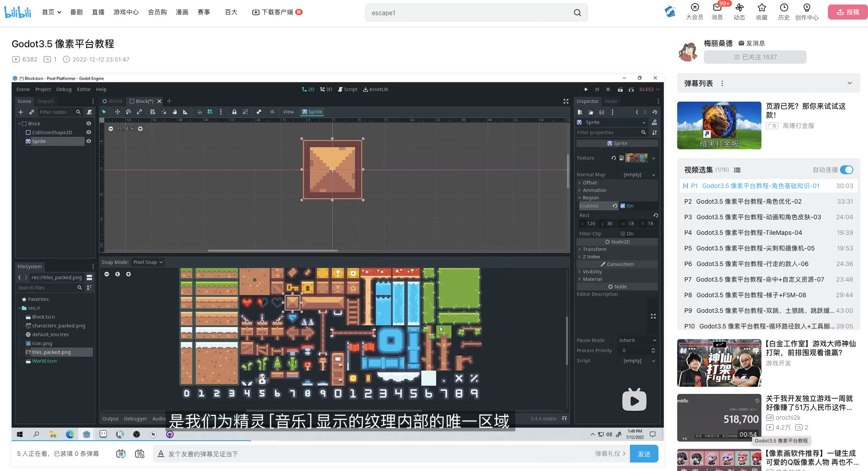Screen dimensions: 868x471
Task: Select the Pan Mode hand tool
Action: point(175,112)
